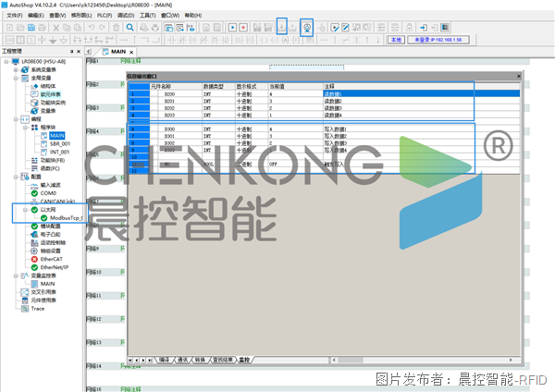Select the M0 BOOL OFF row

click(277, 164)
